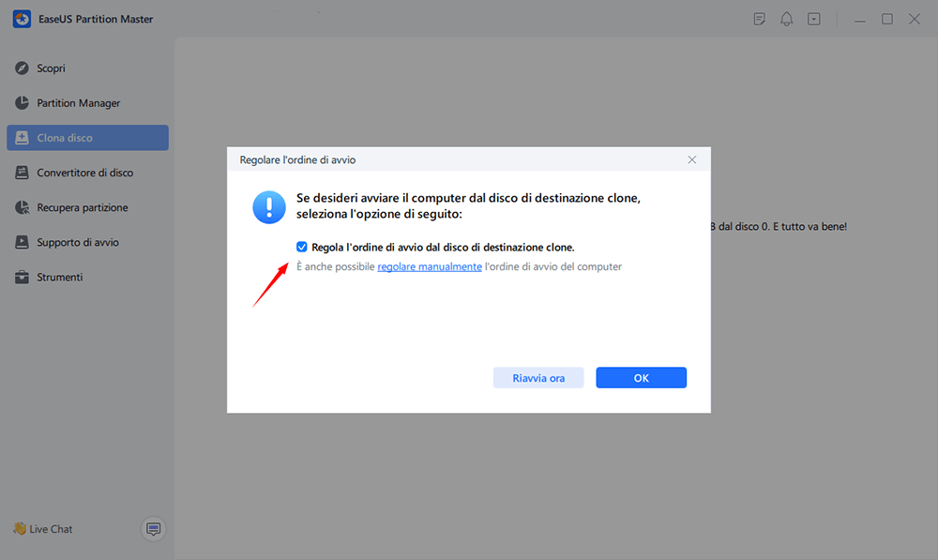Click the Riavvia ora button
Image resolution: width=938 pixels, height=560 pixels.
click(538, 377)
